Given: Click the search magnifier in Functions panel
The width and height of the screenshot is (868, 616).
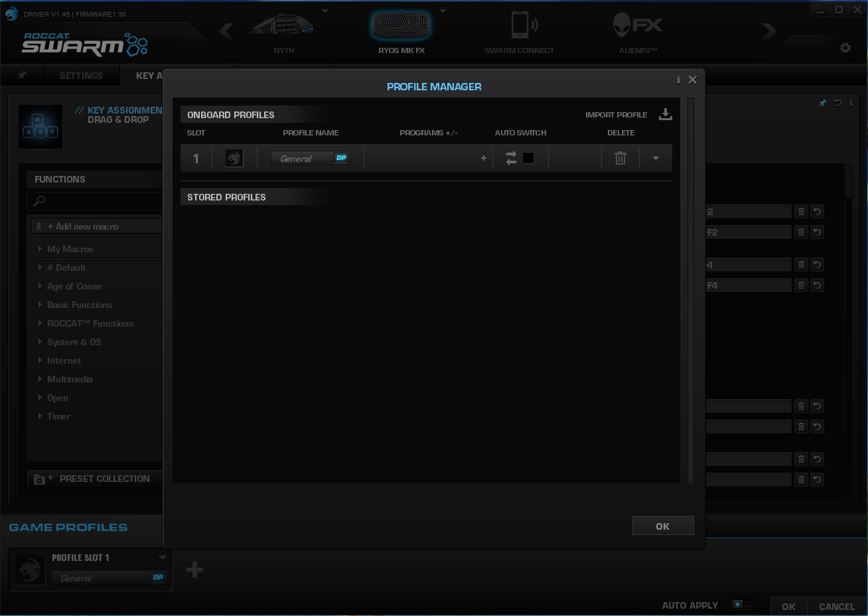Looking at the screenshot, I should pos(39,200).
